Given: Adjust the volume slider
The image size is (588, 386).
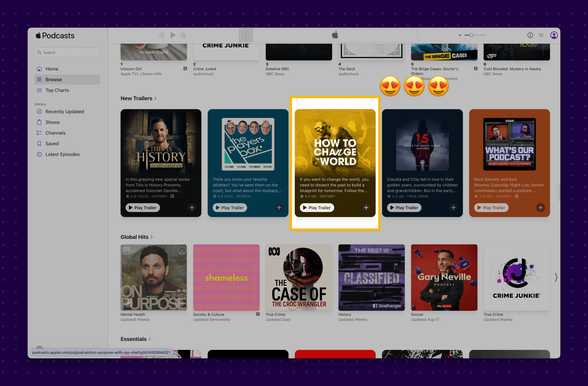Looking at the screenshot, I should (x=475, y=35).
